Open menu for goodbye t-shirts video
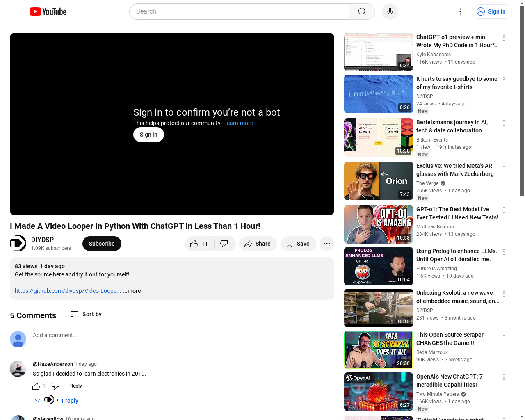 click(504, 80)
